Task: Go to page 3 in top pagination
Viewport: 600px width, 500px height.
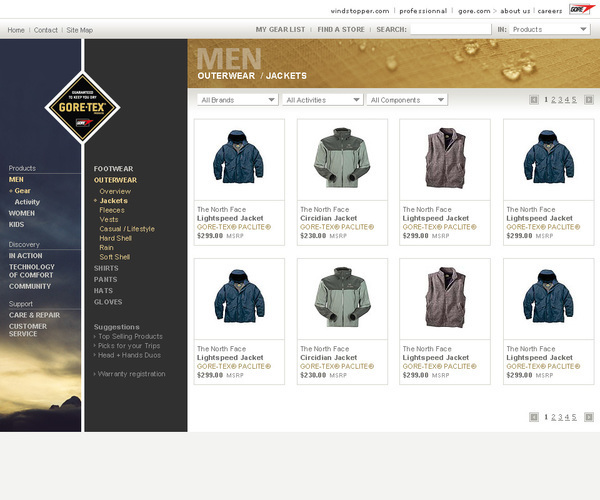Action: (x=560, y=100)
